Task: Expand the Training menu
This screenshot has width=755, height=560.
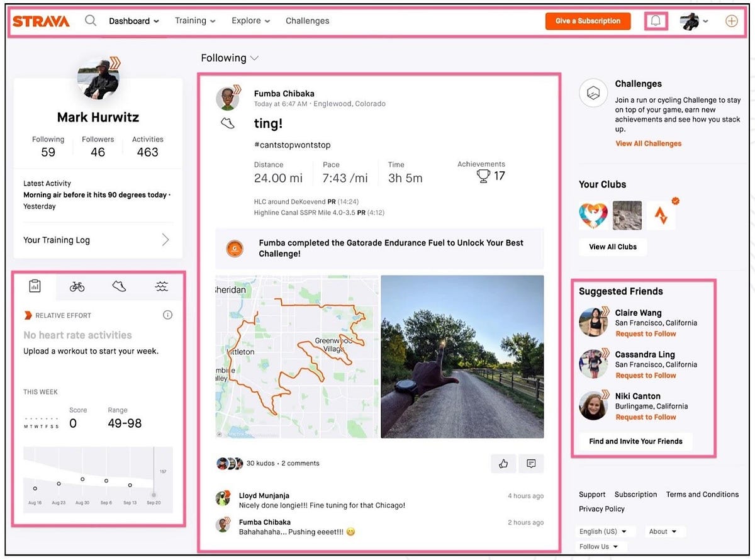Action: (195, 21)
